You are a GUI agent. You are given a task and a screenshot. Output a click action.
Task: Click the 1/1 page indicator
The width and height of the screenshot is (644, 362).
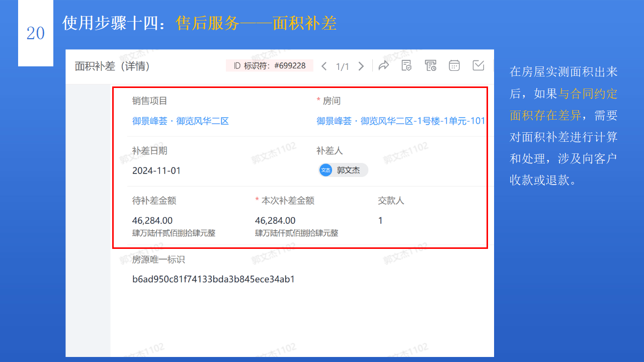click(343, 65)
